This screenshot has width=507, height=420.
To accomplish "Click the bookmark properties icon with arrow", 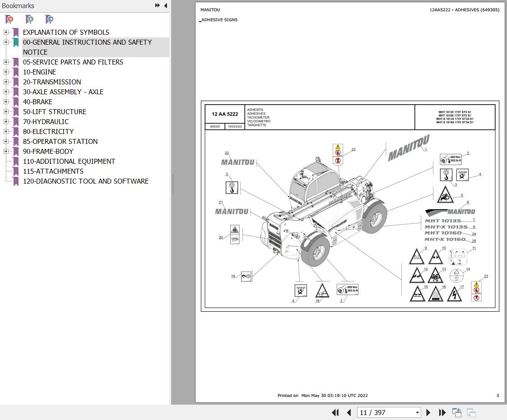I will click(49, 19).
